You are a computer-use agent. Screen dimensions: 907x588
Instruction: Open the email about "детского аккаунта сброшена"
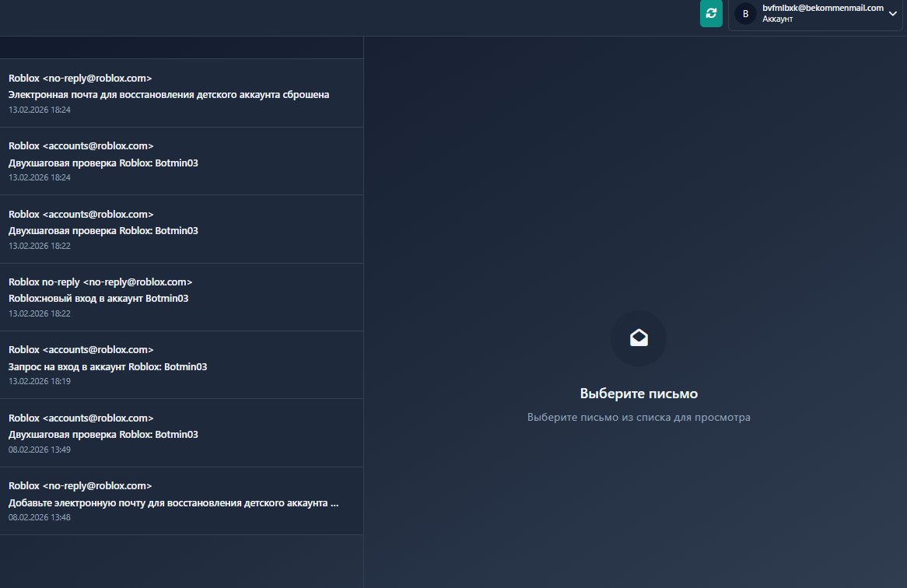pyautogui.click(x=181, y=93)
